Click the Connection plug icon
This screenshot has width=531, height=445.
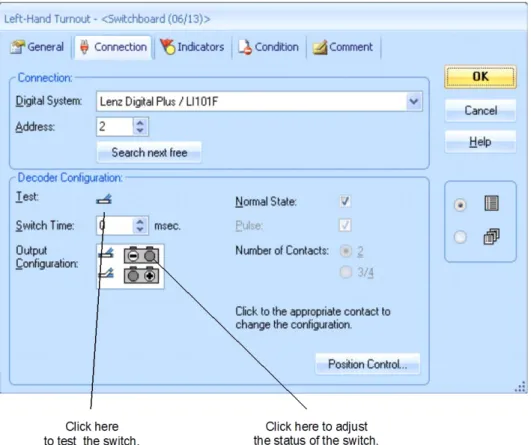pyautogui.click(x=84, y=47)
